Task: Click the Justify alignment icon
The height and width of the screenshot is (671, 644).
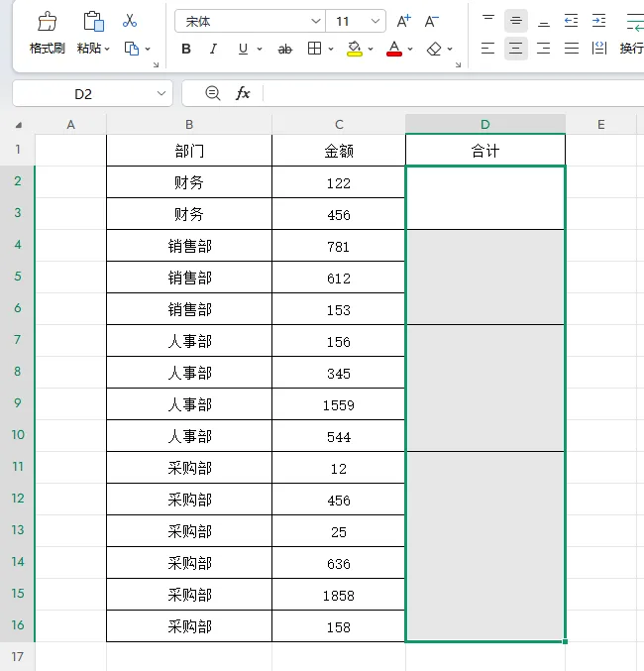Action: (572, 48)
